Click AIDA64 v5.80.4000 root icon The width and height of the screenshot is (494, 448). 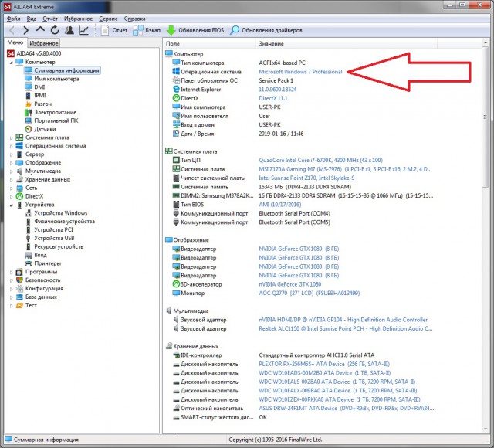point(11,53)
